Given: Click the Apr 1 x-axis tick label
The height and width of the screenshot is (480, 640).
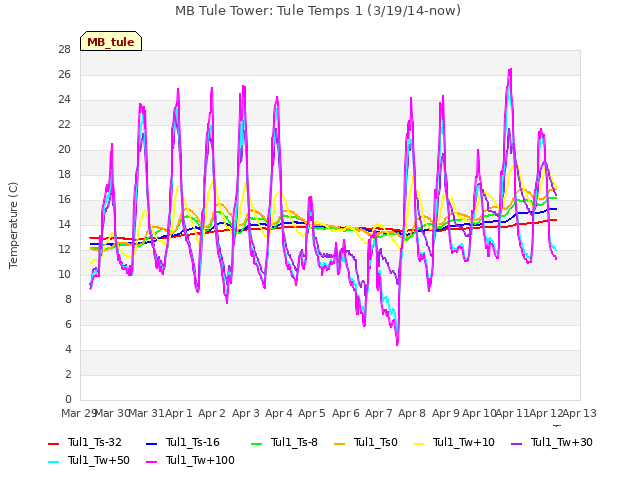Looking at the screenshot, I should (x=178, y=413).
